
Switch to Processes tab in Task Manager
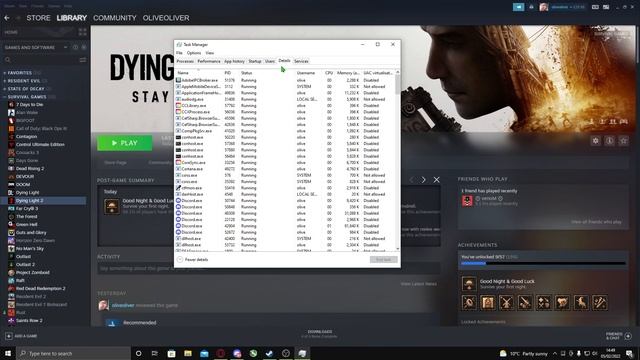(185, 61)
